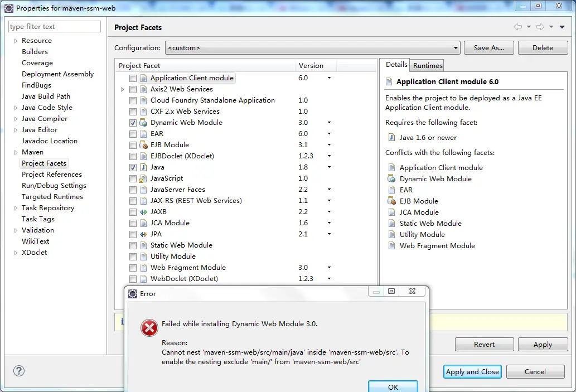The image size is (576, 392).
Task: Click the Cloud Foundry Standalone Application icon
Action: pos(143,101)
